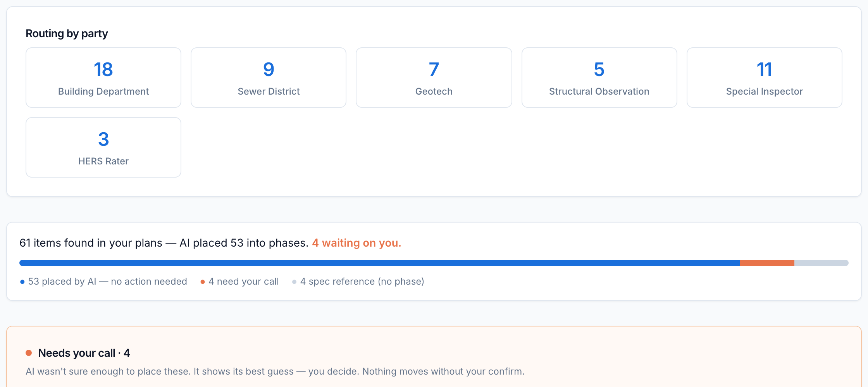This screenshot has width=868, height=387.
Task: Click the 'Needs your call · 4' heading
Action: coord(84,353)
